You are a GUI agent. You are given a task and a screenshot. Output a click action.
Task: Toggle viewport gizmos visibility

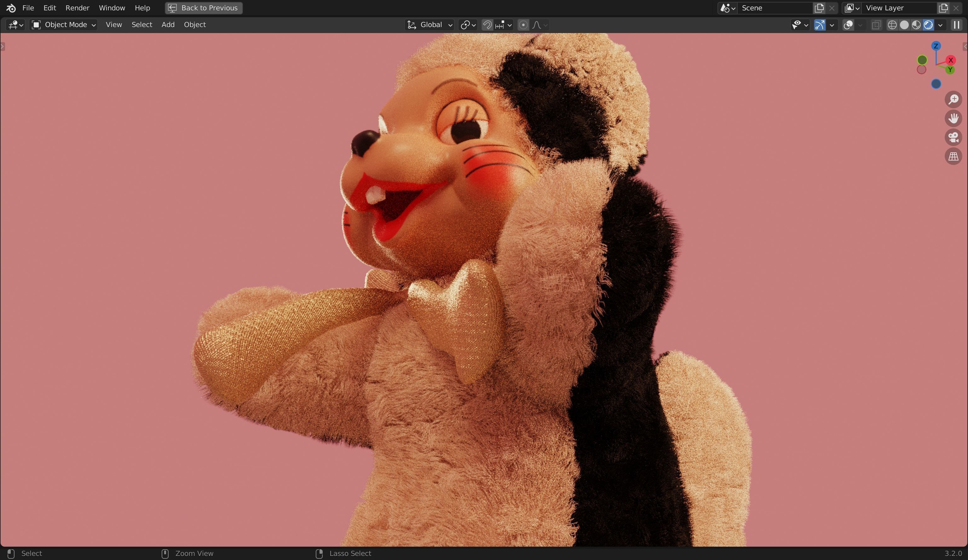tap(821, 25)
